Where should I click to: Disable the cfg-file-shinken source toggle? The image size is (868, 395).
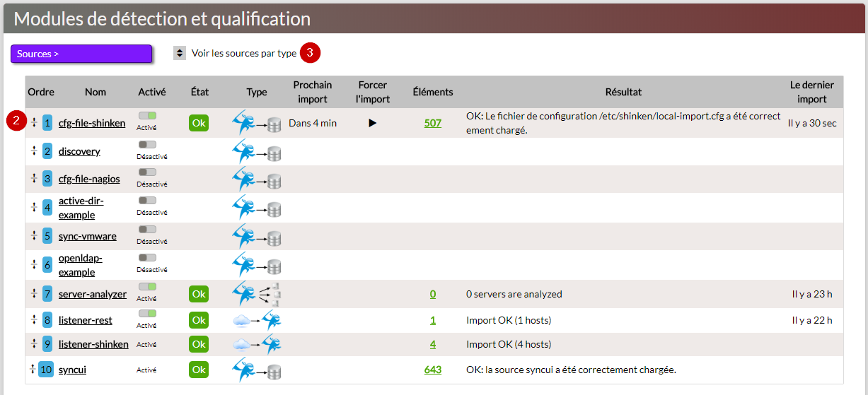tap(147, 116)
